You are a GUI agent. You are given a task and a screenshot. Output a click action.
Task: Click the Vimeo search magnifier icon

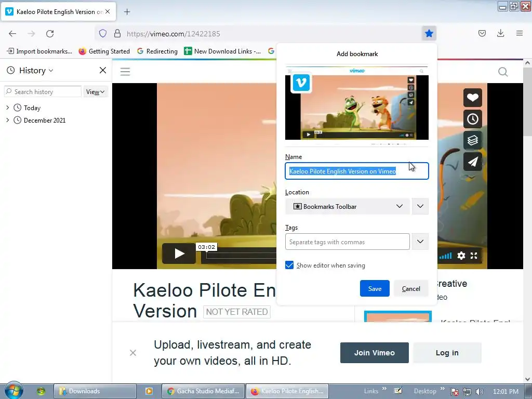click(x=503, y=72)
